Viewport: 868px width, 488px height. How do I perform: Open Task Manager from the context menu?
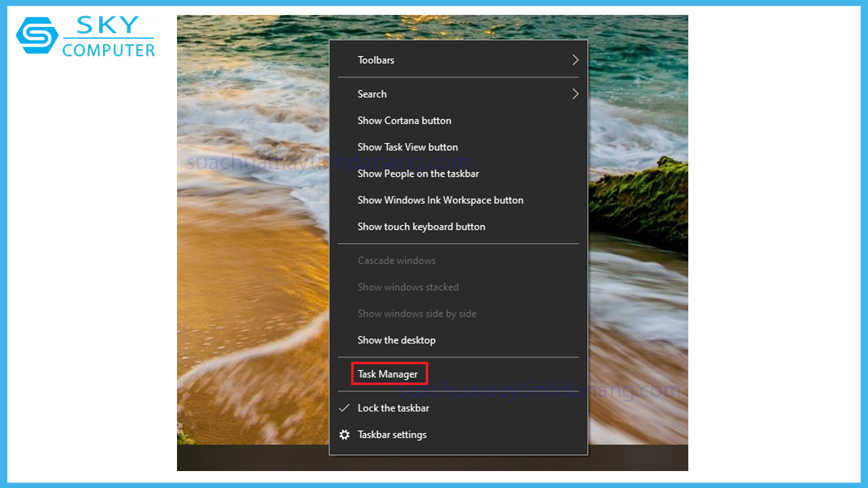389,374
